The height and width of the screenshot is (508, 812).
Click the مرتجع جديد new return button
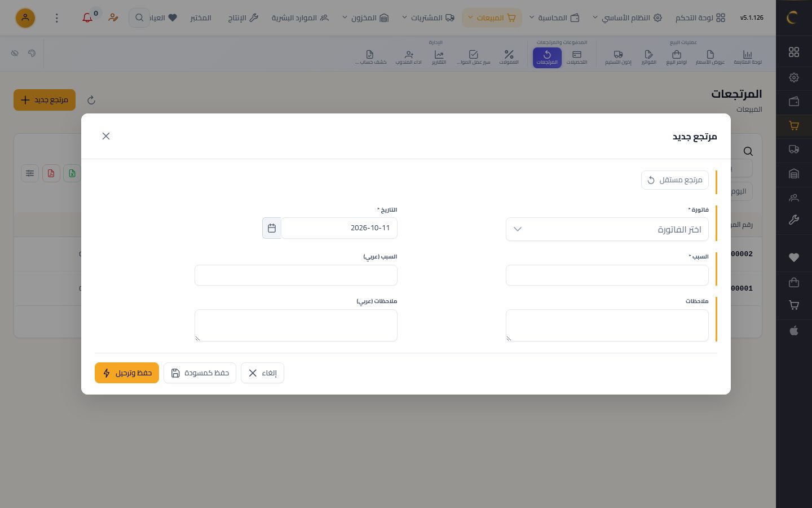45,100
